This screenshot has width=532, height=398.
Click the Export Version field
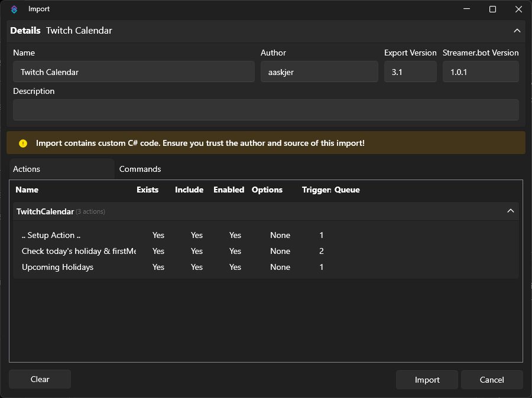tap(410, 72)
